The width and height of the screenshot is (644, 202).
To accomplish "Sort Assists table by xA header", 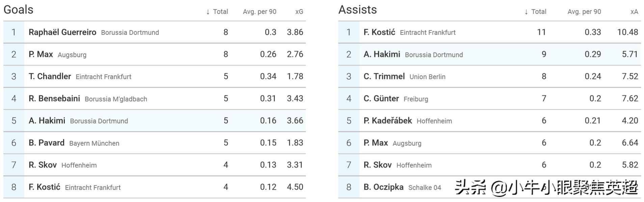I will click(634, 11).
